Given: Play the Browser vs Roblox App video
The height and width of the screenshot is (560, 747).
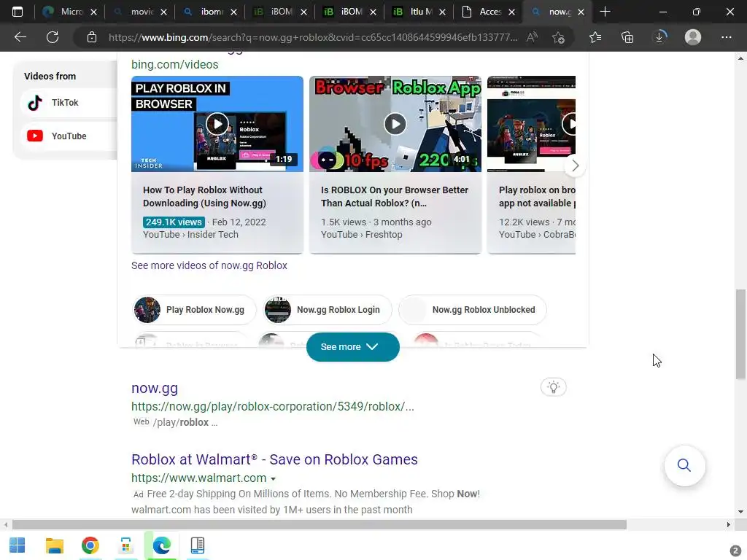Looking at the screenshot, I should point(395,124).
